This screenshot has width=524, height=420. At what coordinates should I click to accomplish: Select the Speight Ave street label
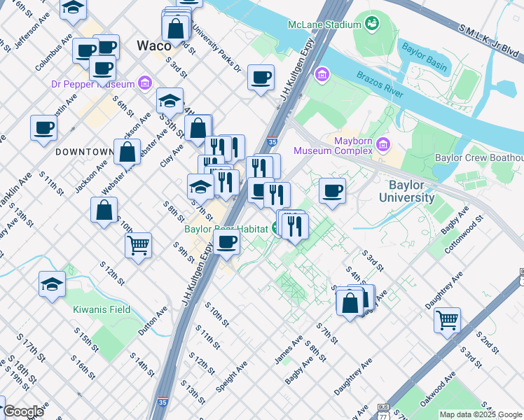pos(232,377)
